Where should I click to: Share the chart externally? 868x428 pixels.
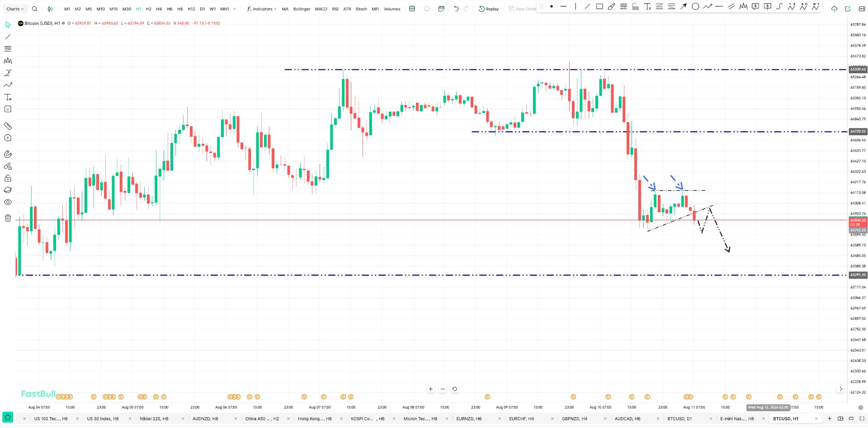[x=848, y=9]
